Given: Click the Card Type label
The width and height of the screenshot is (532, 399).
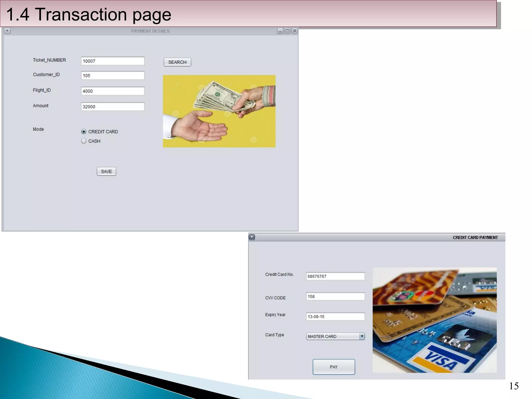Looking at the screenshot, I should (275, 335).
